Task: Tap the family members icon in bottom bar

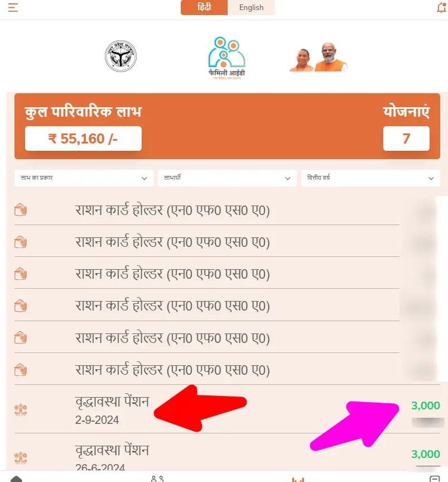Action: click(157, 479)
